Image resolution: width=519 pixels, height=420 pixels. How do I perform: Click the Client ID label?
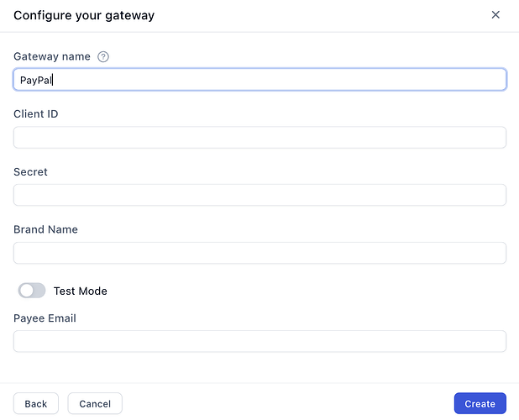coord(36,114)
